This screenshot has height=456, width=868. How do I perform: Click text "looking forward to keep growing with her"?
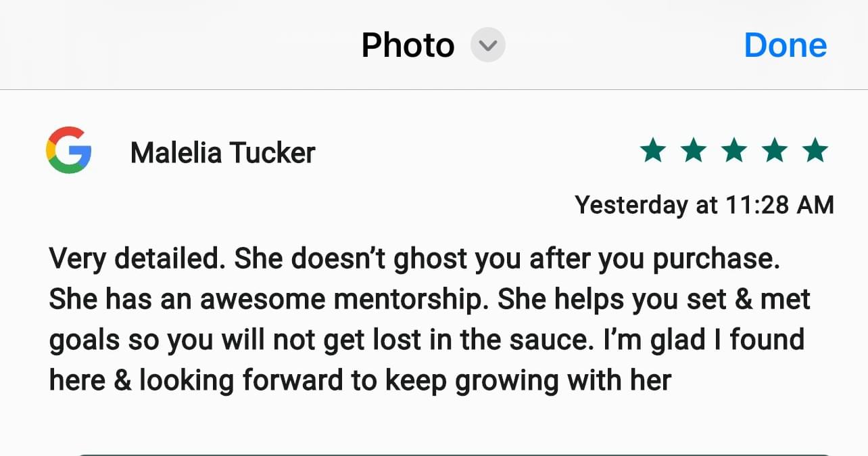[x=405, y=381]
